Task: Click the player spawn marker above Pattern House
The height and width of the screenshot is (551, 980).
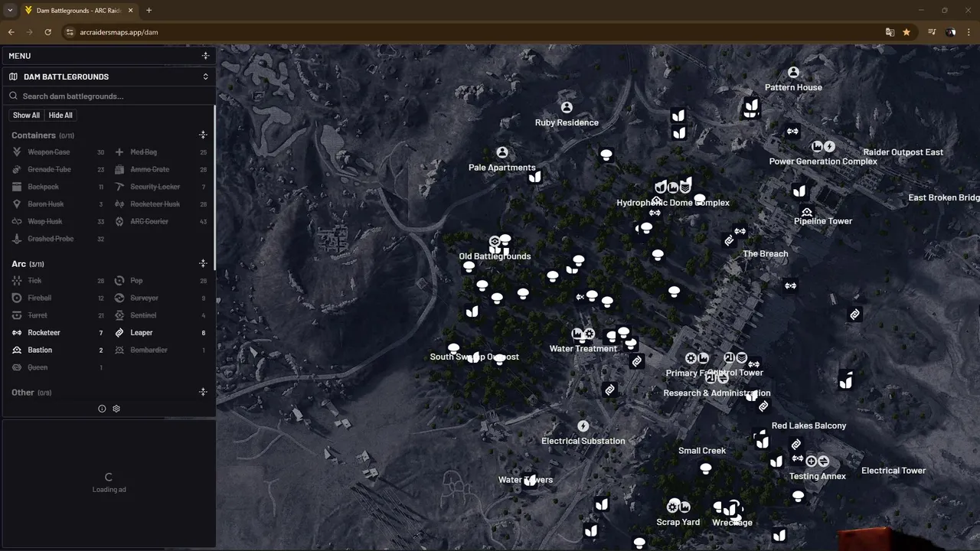Action: pos(793,73)
